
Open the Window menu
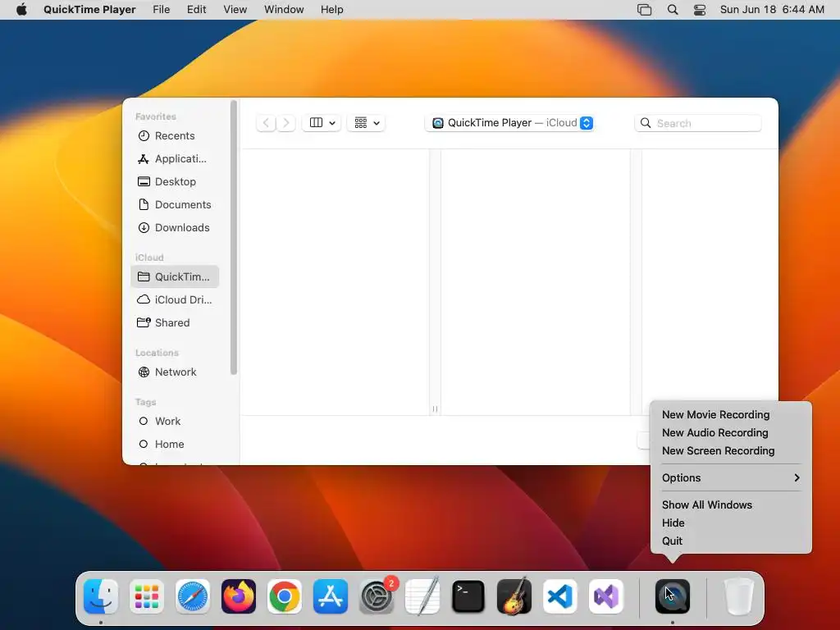coord(284,10)
